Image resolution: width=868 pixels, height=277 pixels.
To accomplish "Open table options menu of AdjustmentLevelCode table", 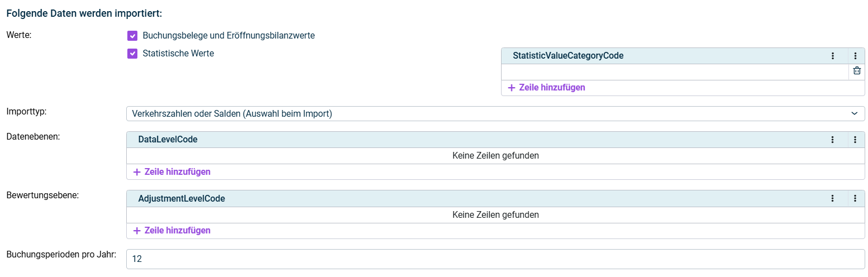I will tap(855, 198).
